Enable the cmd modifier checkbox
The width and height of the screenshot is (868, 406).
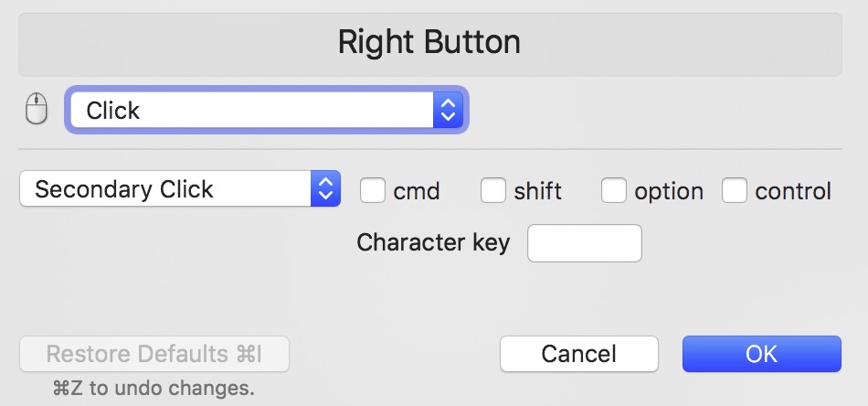(372, 190)
